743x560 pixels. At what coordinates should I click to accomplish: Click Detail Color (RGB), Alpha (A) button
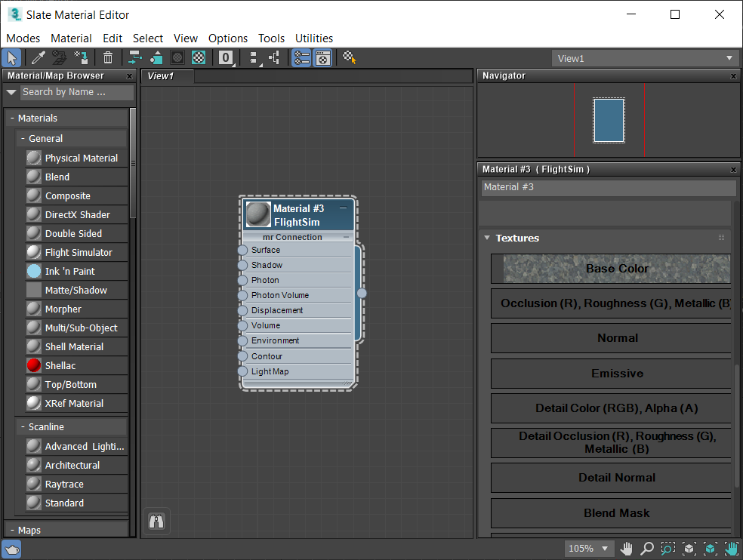click(612, 408)
